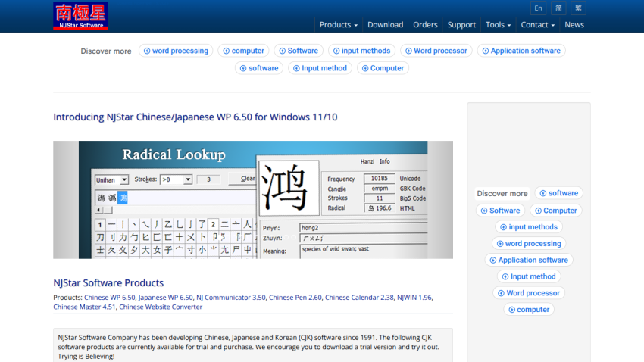Click the top capitalized 'Computer' tag

click(x=383, y=68)
